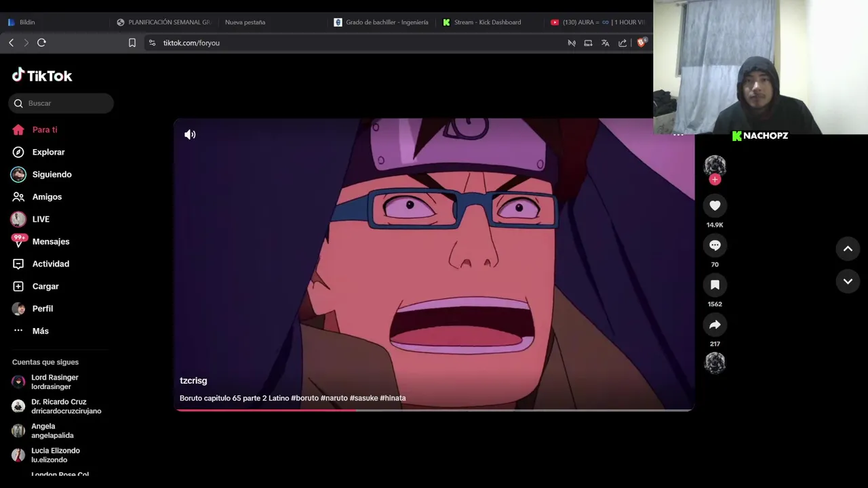Share video with arrow icon
This screenshot has height=488, width=868.
point(715,325)
